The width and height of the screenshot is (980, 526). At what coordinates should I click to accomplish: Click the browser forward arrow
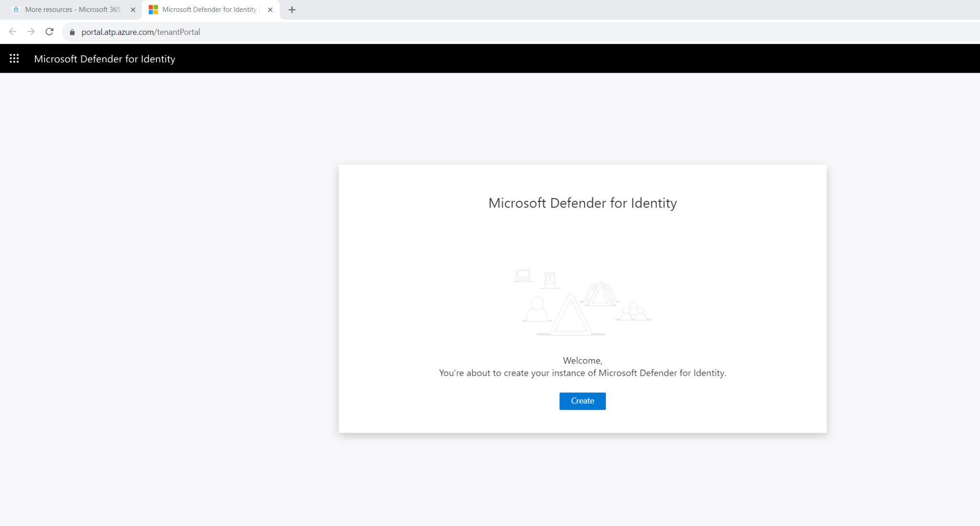[x=31, y=32]
